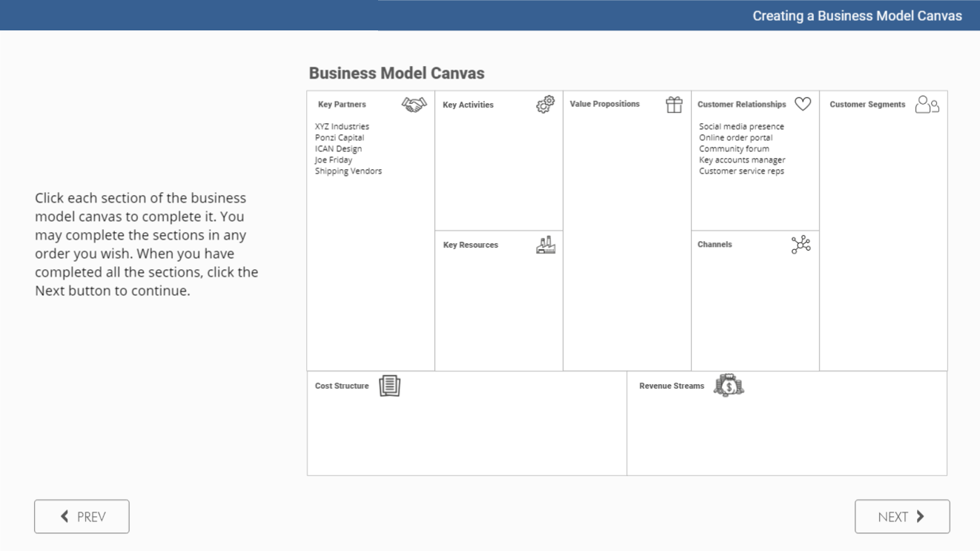
Task: Click the Community forum relationship entry
Action: (733, 149)
